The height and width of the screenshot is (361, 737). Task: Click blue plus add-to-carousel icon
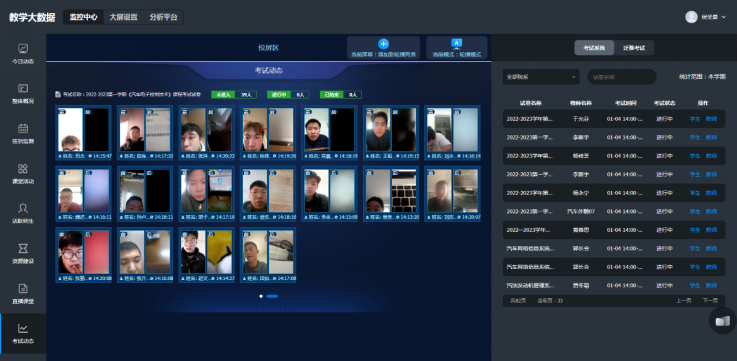[384, 44]
